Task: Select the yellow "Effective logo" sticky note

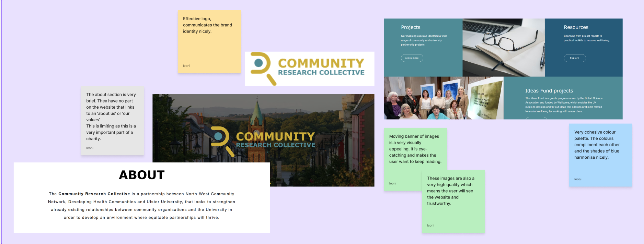Action: click(209, 41)
